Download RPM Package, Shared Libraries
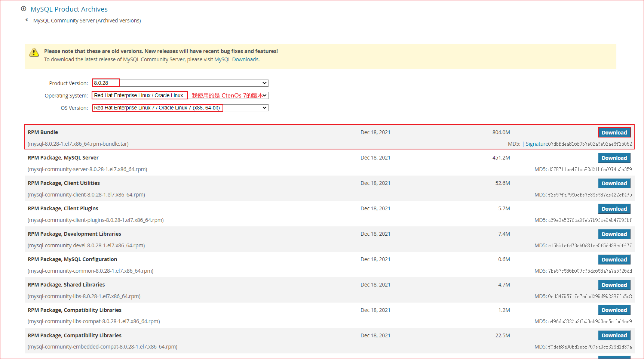This screenshot has height=359, width=644. pos(614,285)
